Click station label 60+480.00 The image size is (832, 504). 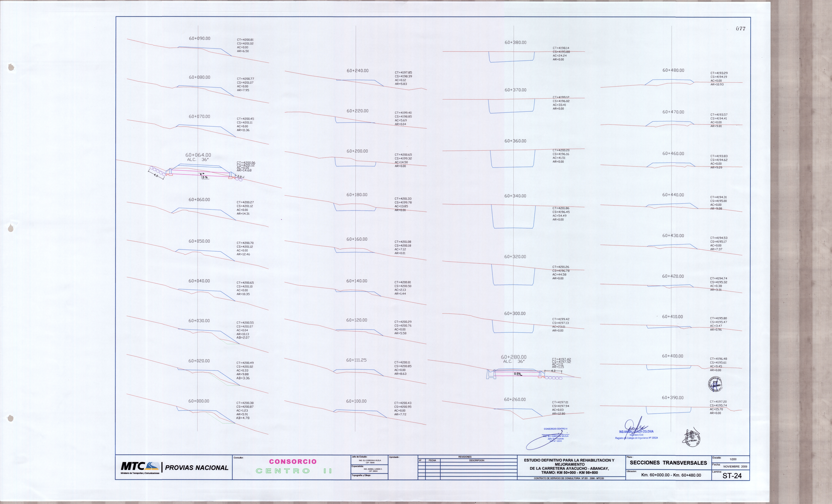[x=673, y=70]
